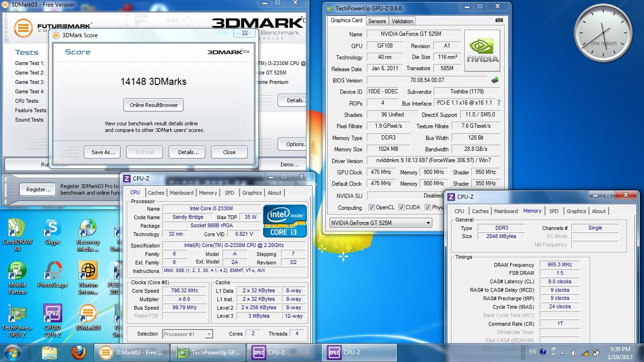Select the Norton Internet desktop icon

[x=88, y=278]
